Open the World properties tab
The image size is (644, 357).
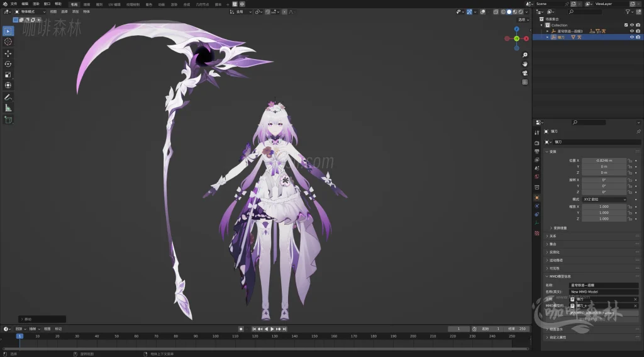click(537, 176)
